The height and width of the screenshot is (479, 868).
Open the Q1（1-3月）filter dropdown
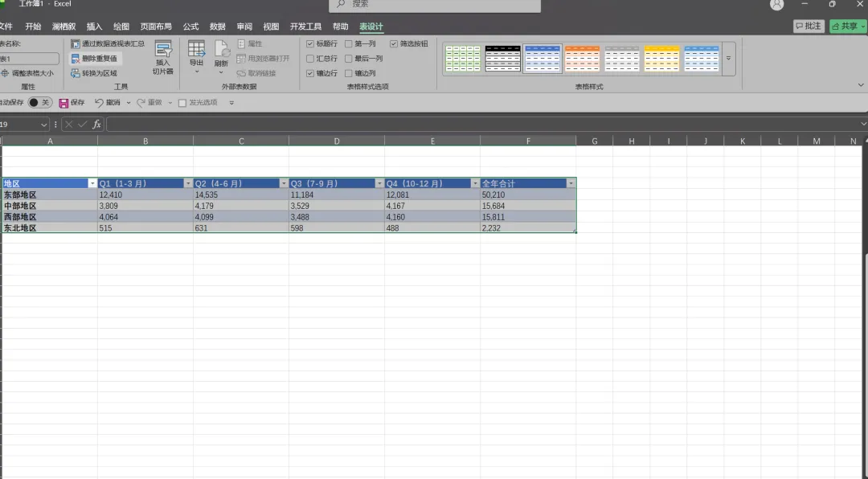click(x=188, y=183)
